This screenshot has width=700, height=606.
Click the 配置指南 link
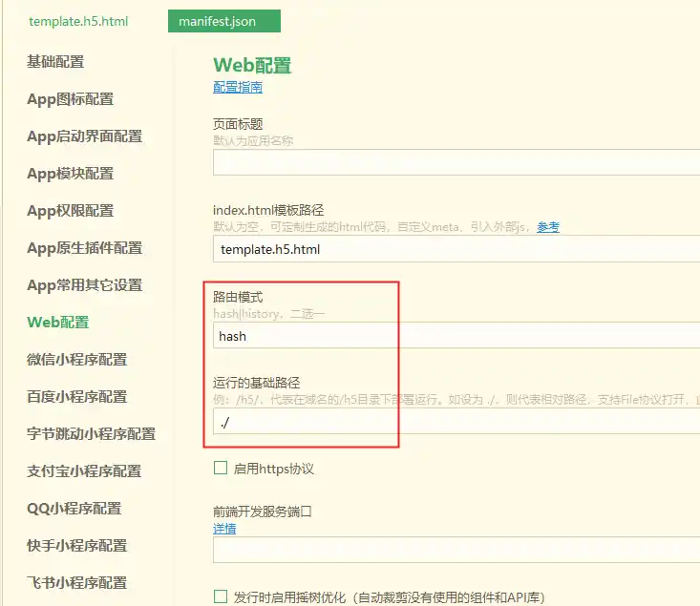[x=237, y=88]
